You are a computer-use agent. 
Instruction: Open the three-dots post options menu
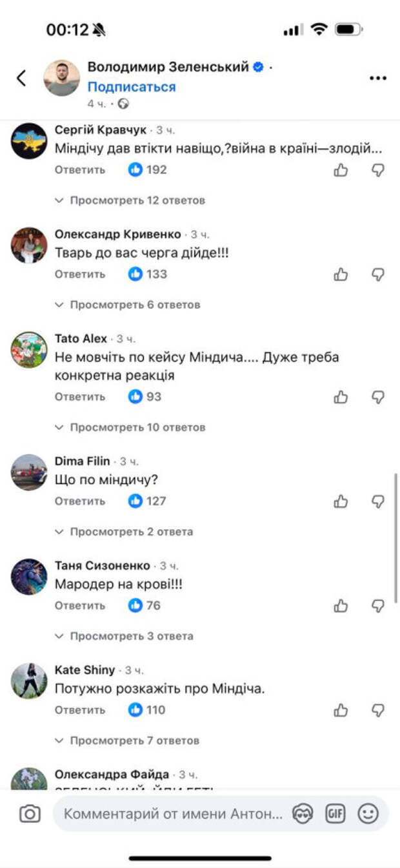[x=377, y=79]
